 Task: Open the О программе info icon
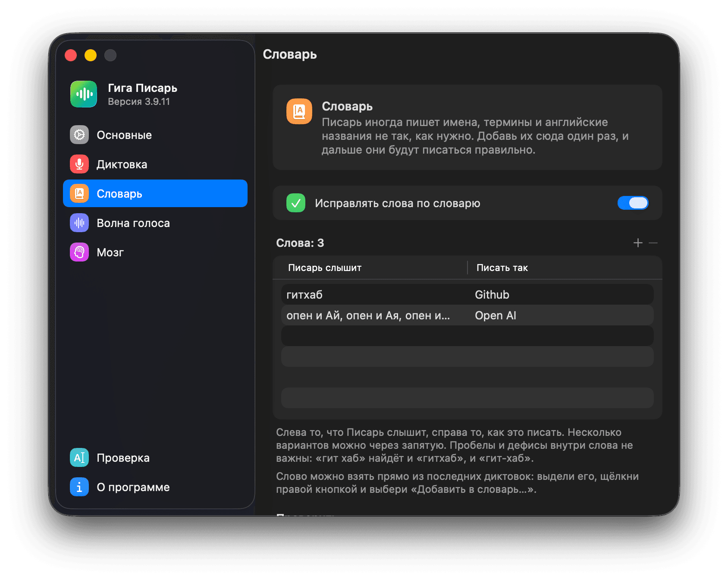[x=79, y=487]
